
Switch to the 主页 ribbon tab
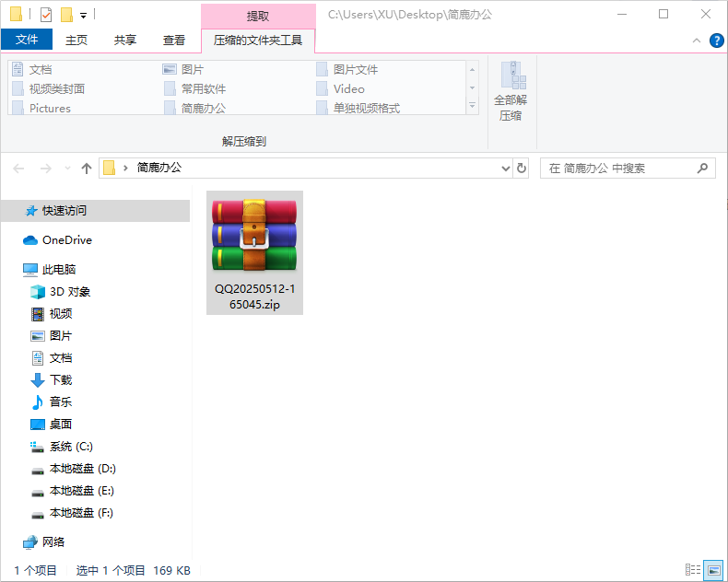[x=76, y=40]
